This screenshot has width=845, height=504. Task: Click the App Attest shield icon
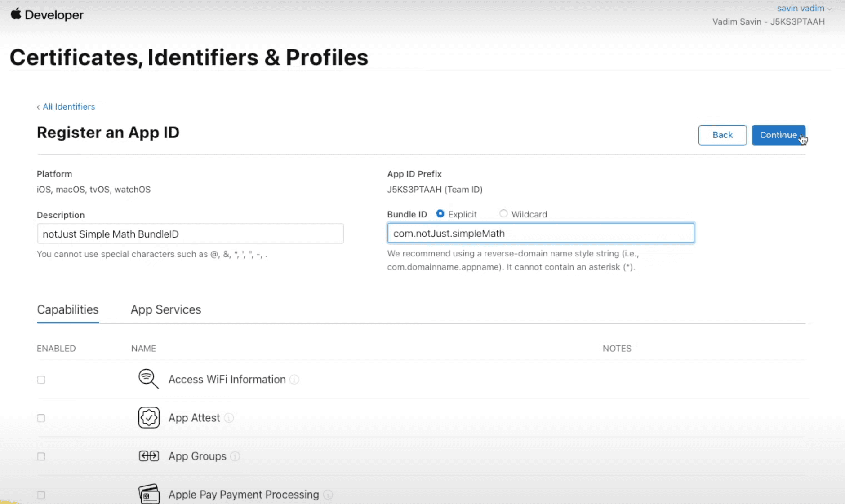(x=149, y=418)
